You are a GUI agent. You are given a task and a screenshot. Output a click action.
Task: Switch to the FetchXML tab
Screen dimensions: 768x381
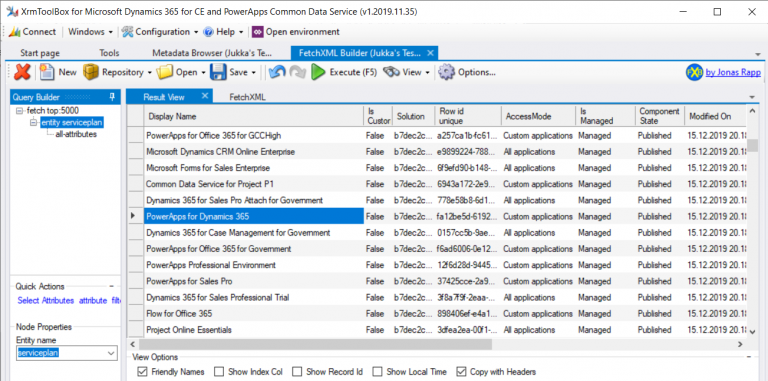click(247, 97)
